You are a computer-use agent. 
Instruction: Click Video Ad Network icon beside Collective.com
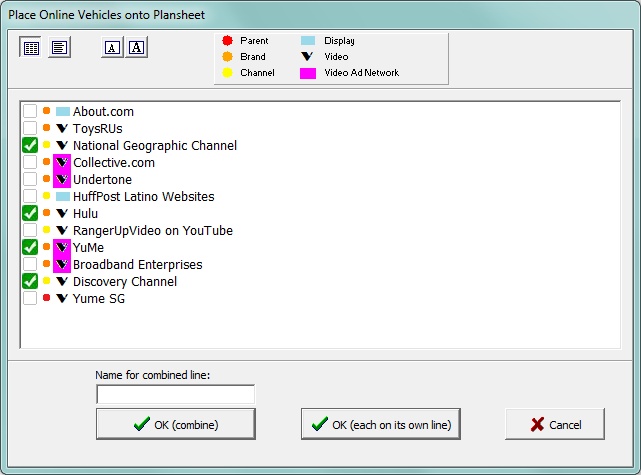coord(62,162)
